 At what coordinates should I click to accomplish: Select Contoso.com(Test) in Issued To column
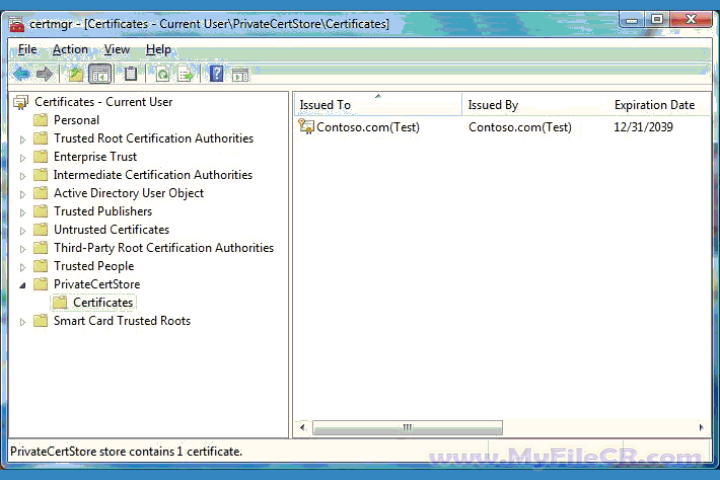[x=368, y=127]
